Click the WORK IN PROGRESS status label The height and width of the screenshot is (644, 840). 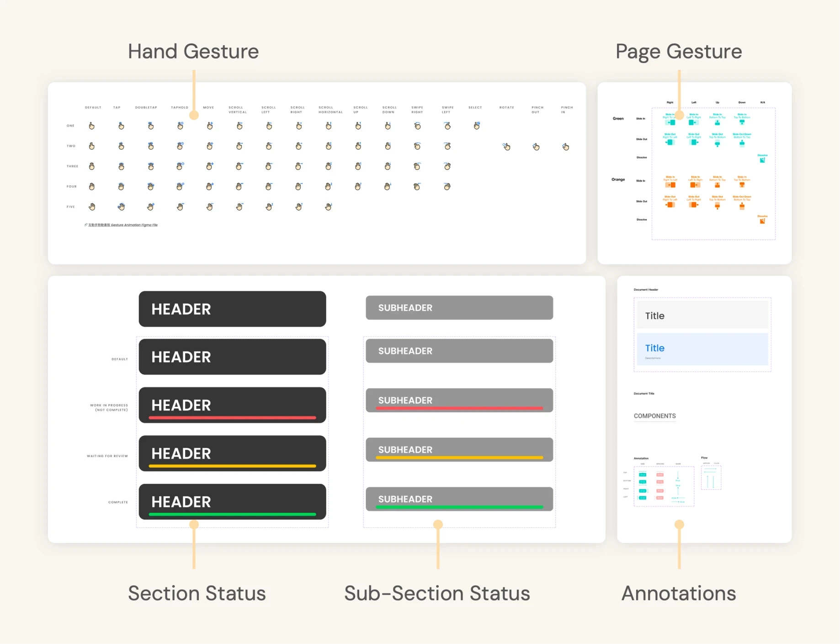(109, 408)
